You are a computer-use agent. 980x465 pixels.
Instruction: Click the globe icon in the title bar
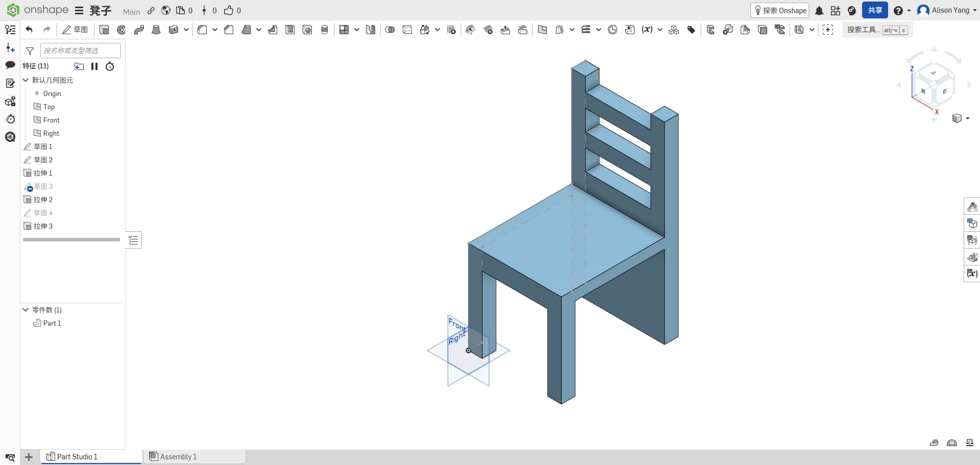pyautogui.click(x=166, y=11)
